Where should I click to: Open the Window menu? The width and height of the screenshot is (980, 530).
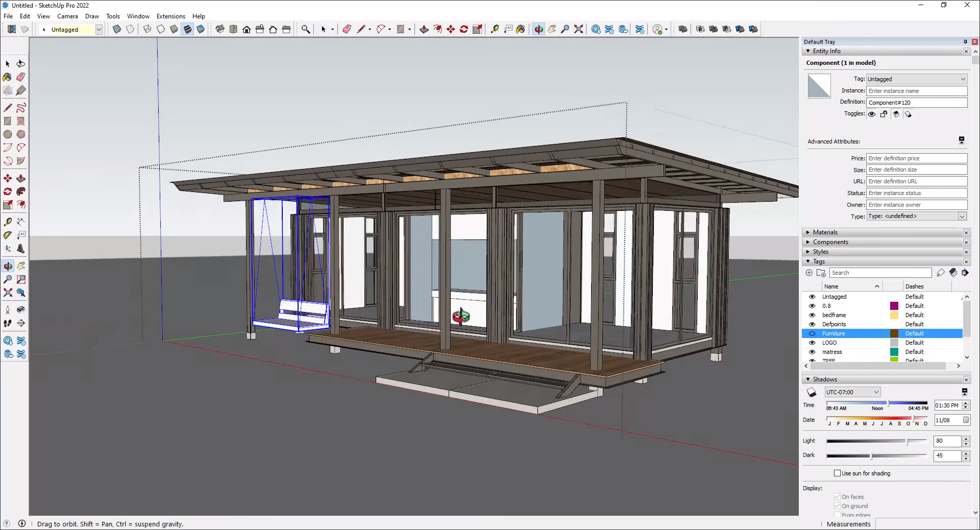tap(138, 16)
